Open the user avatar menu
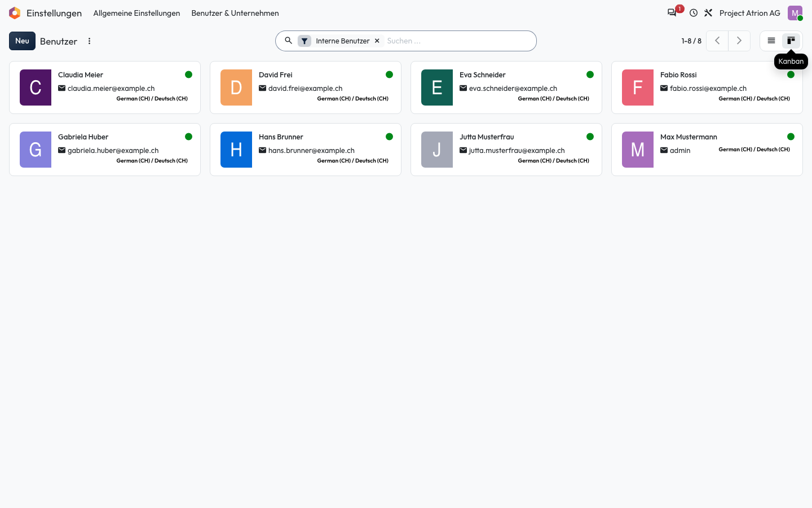The height and width of the screenshot is (508, 812). point(795,13)
